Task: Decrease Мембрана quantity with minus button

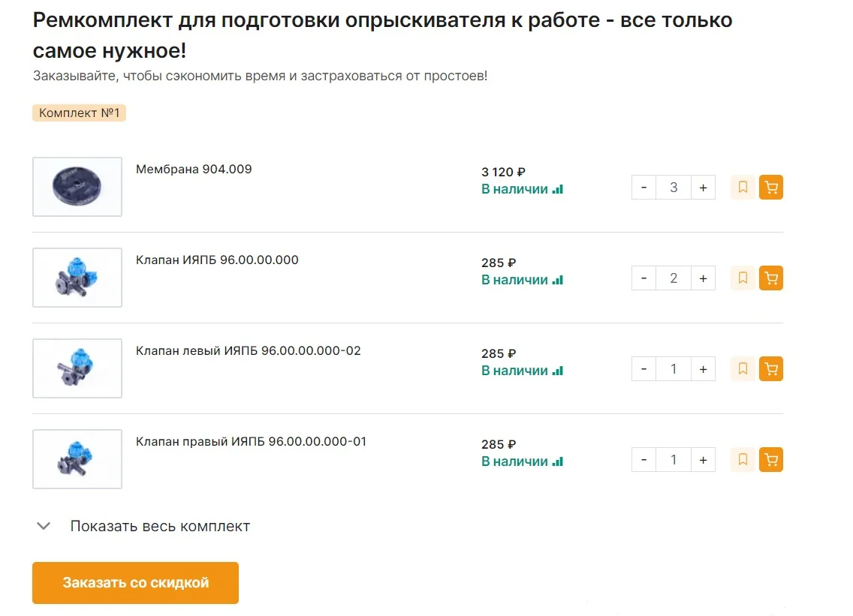Action: click(x=644, y=188)
